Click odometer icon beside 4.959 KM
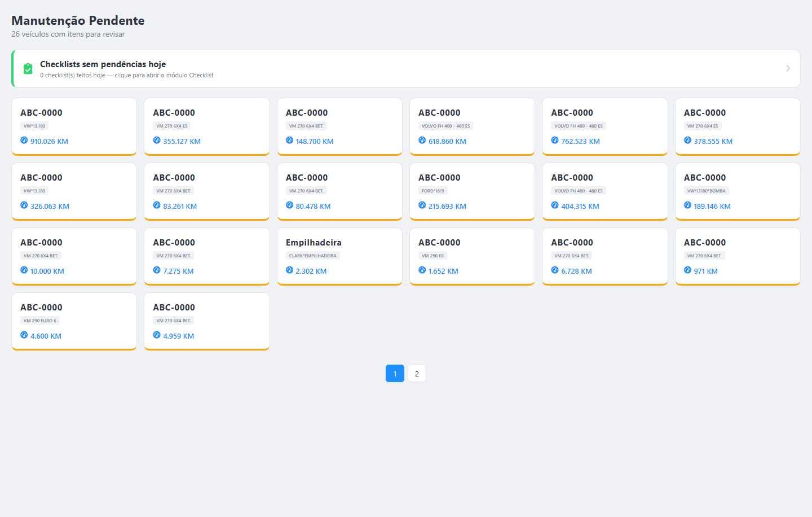812x517 pixels. pyautogui.click(x=157, y=335)
